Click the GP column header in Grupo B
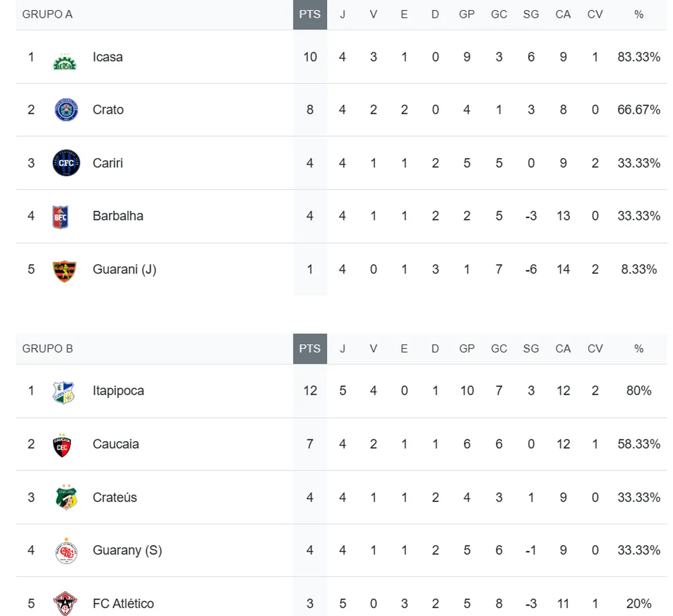This screenshot has height=616, width=673. [x=466, y=349]
